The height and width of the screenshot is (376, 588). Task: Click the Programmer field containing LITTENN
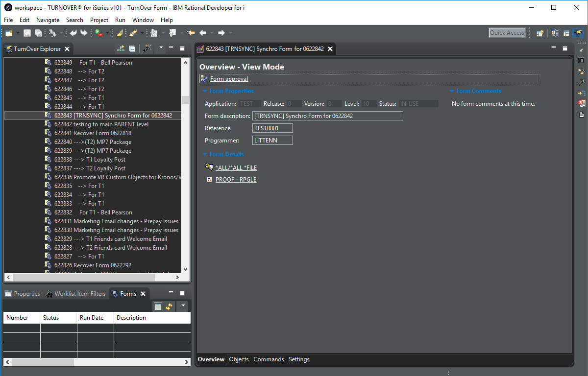272,141
